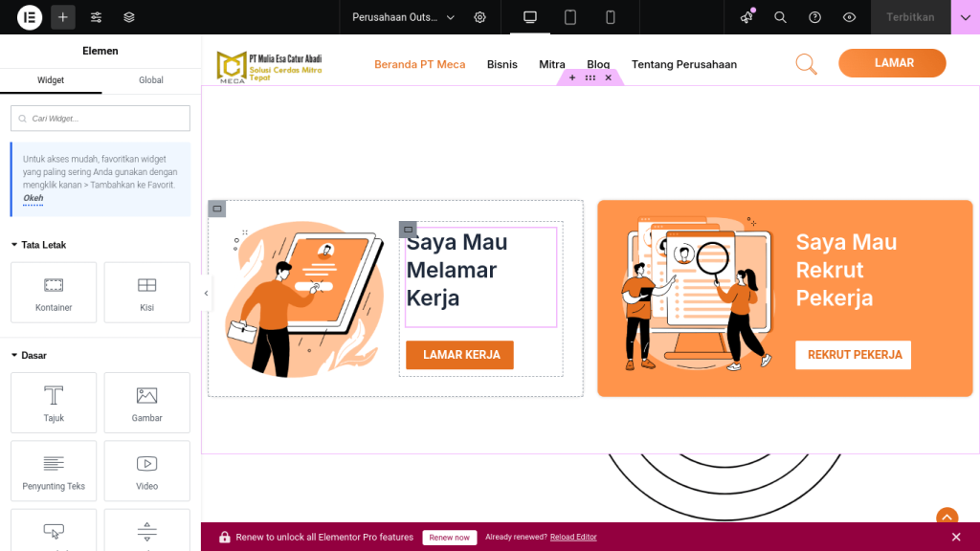Click the LAMAR KERJA button
Image resolution: width=980 pixels, height=551 pixels.
(x=460, y=355)
